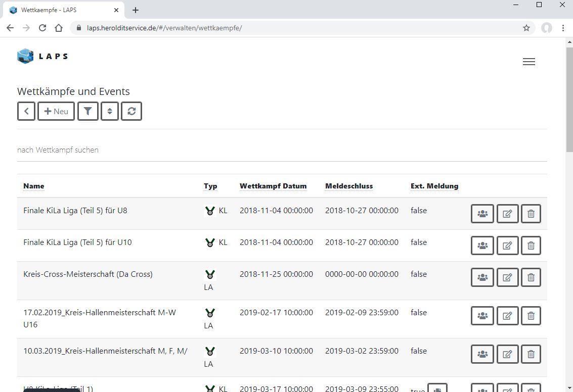
Task: Open the sort order button
Action: click(110, 111)
